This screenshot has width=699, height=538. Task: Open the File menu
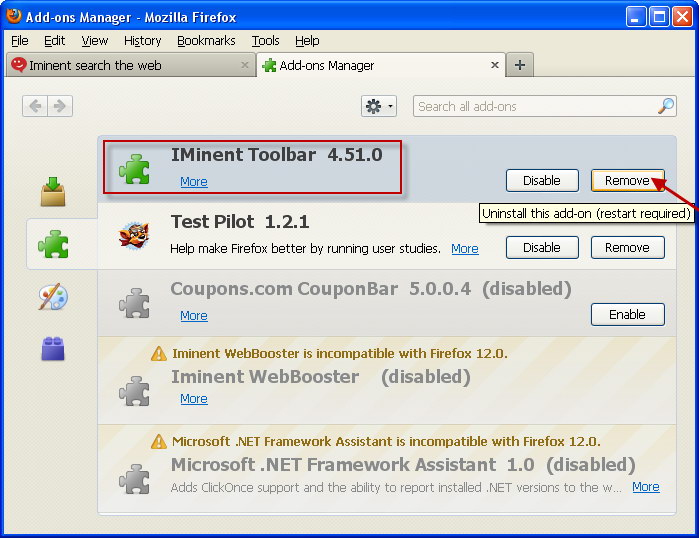tap(20, 41)
